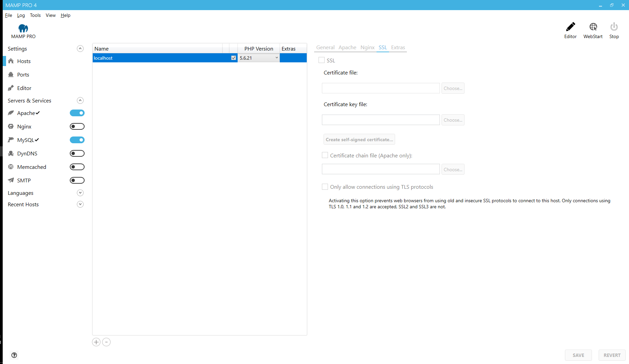Uncheck the localhost host enabled checkbox
The width and height of the screenshot is (629, 364).
pyautogui.click(x=234, y=58)
